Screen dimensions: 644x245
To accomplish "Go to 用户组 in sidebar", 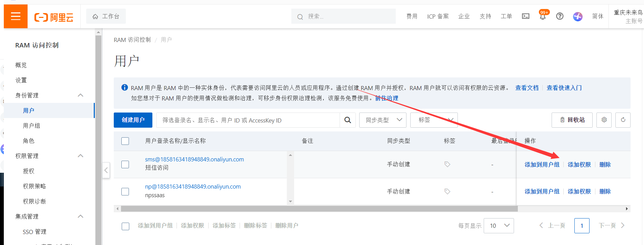I will tap(31, 126).
